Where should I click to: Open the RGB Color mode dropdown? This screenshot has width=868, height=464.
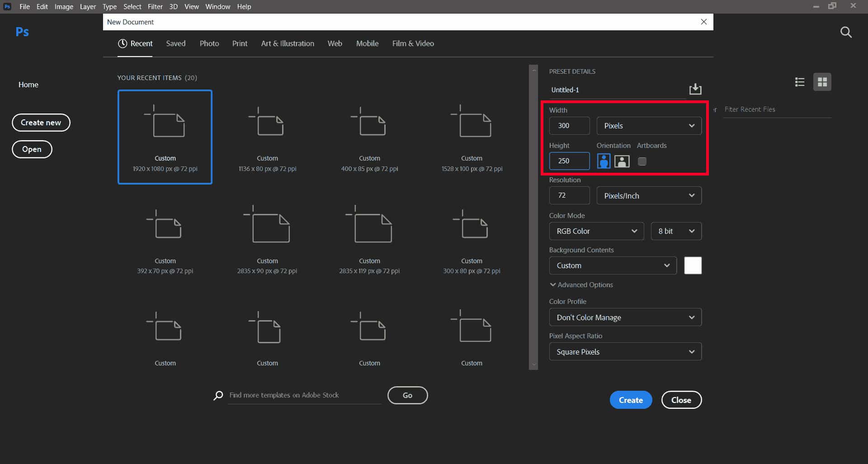[596, 231]
